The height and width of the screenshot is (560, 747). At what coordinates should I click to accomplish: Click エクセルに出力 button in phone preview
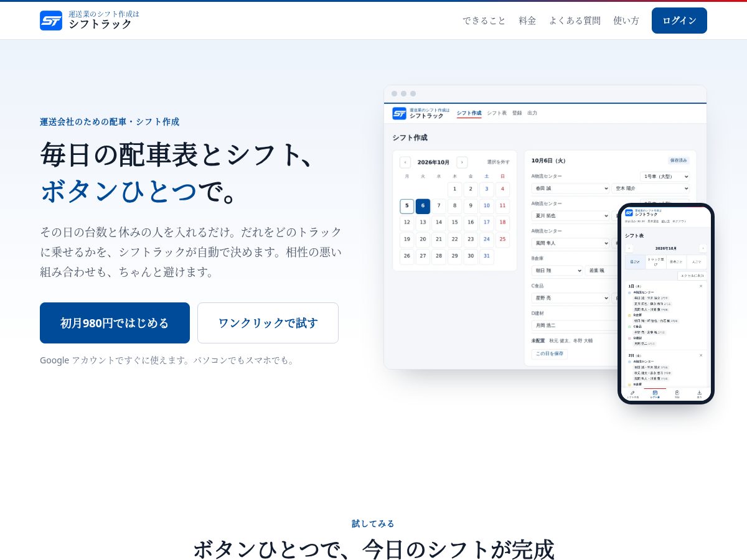(692, 276)
